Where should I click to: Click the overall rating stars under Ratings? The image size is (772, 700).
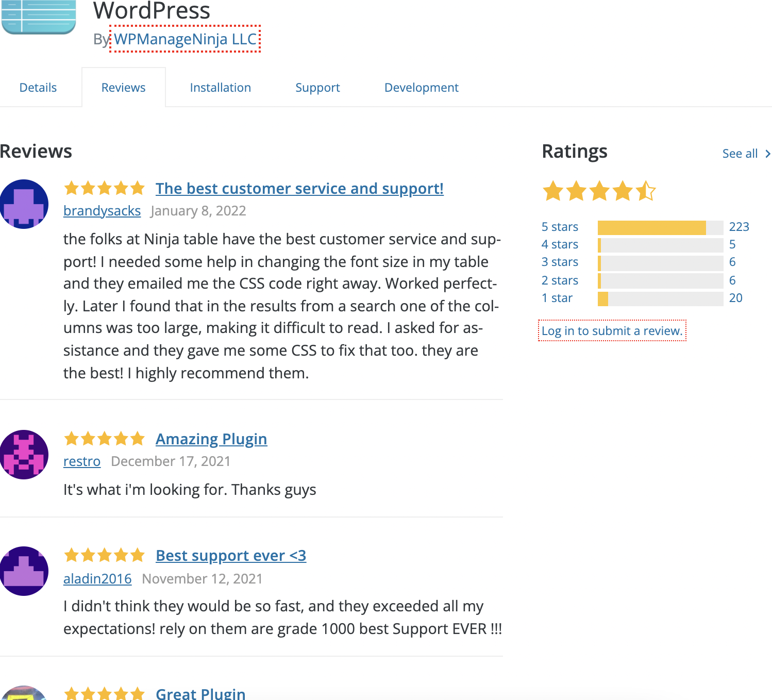[599, 191]
